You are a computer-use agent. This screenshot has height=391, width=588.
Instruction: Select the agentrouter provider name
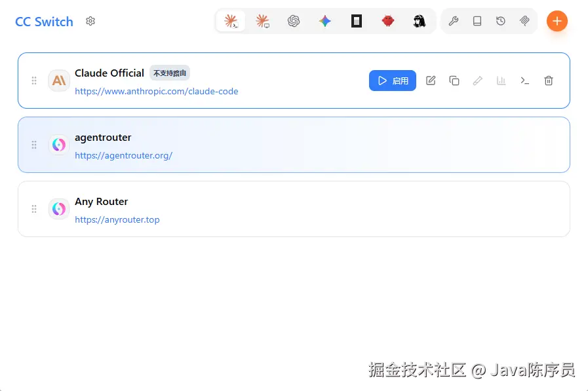click(103, 138)
